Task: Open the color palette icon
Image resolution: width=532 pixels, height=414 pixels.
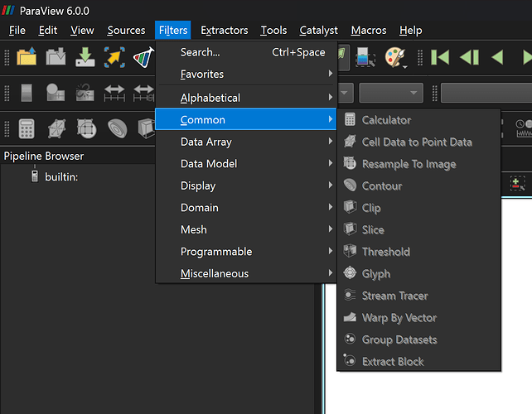Action: coord(395,57)
